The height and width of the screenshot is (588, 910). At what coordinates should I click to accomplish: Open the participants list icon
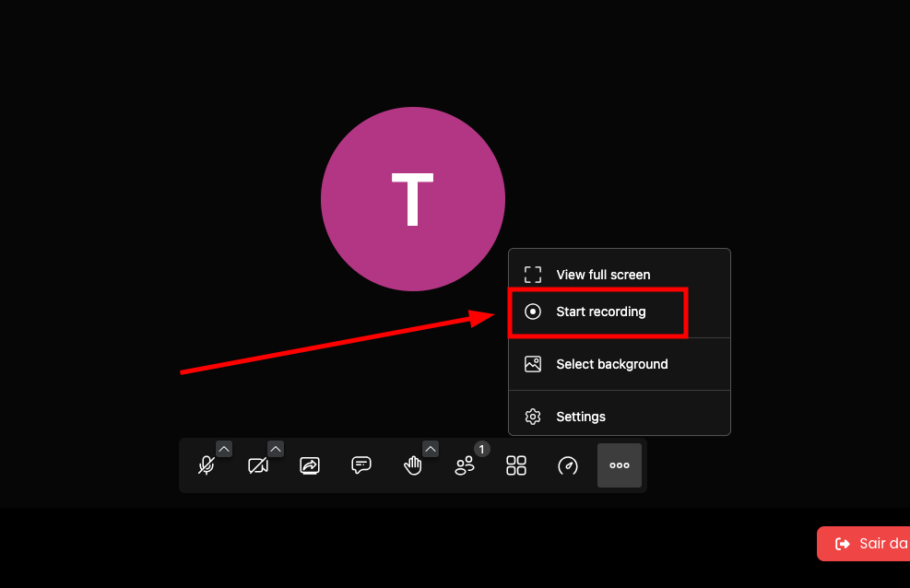(x=465, y=465)
